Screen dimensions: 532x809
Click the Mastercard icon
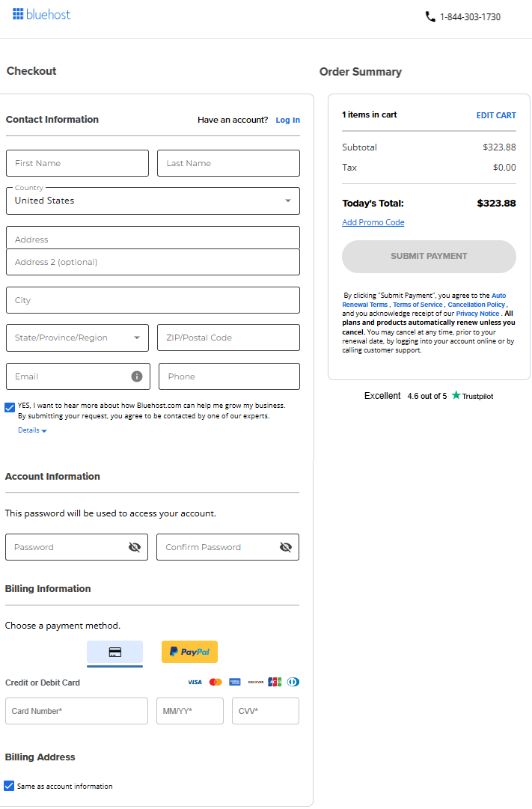point(215,682)
